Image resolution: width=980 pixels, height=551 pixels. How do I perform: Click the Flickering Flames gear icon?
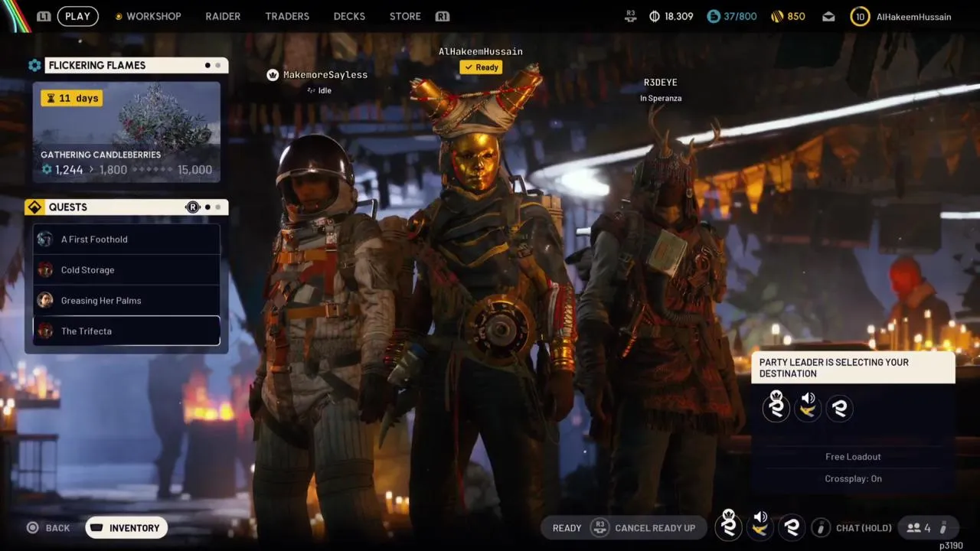tap(34, 65)
